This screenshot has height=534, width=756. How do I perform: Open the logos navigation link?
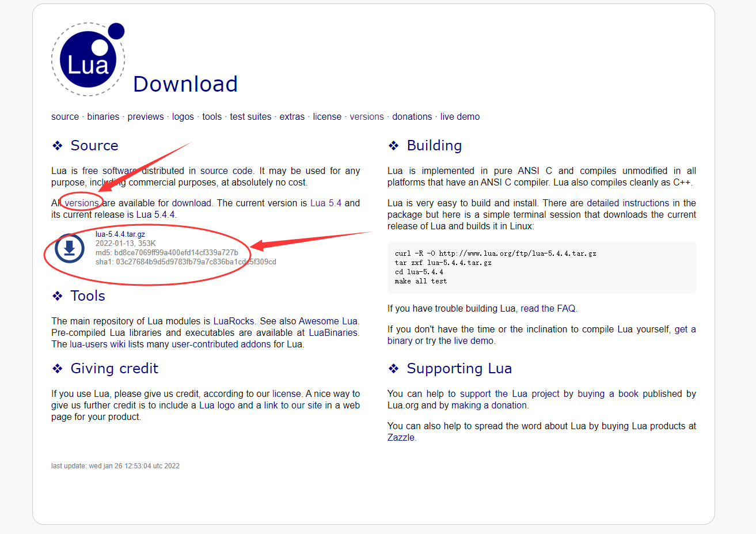(x=183, y=116)
